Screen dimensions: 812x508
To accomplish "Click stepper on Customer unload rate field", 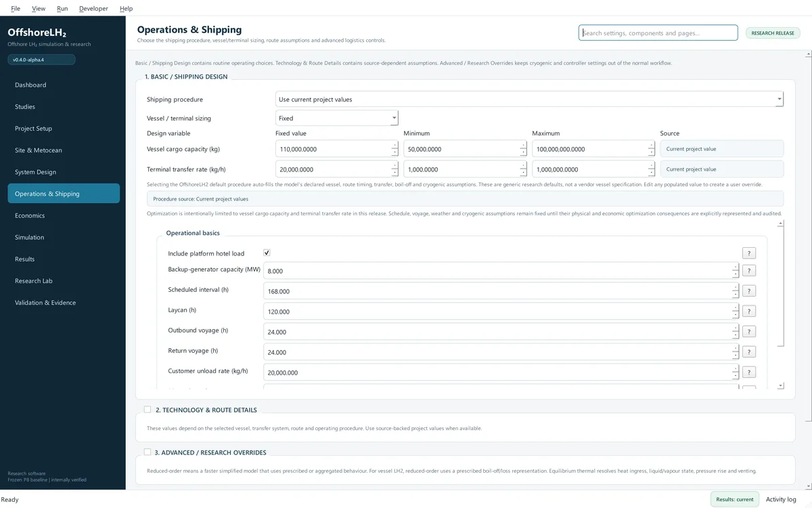I will click(736, 373).
